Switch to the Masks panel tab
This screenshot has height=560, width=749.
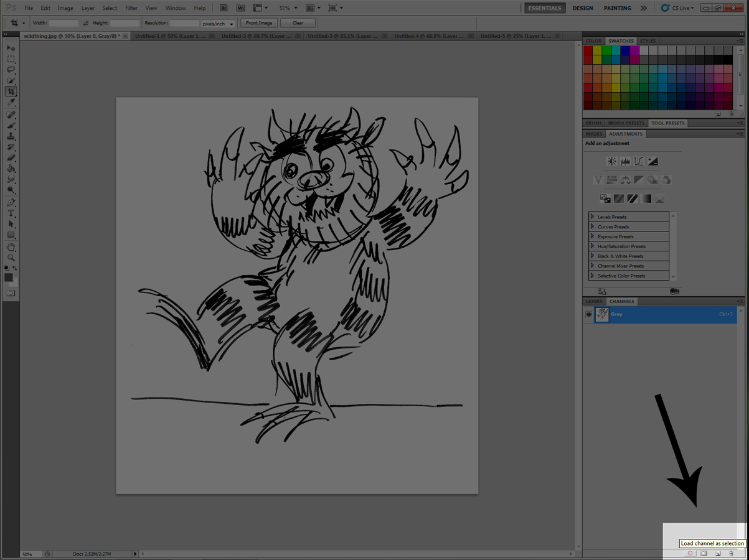tap(594, 134)
